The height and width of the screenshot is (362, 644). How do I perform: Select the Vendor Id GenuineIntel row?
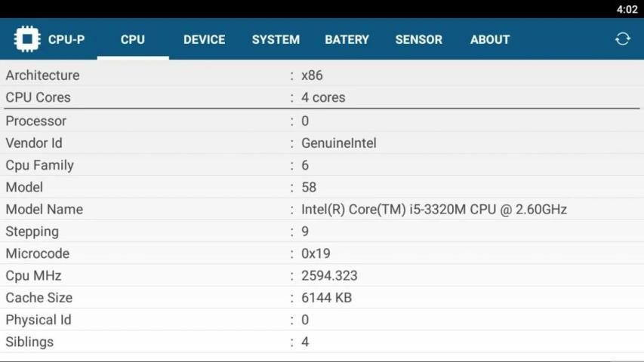coord(322,143)
